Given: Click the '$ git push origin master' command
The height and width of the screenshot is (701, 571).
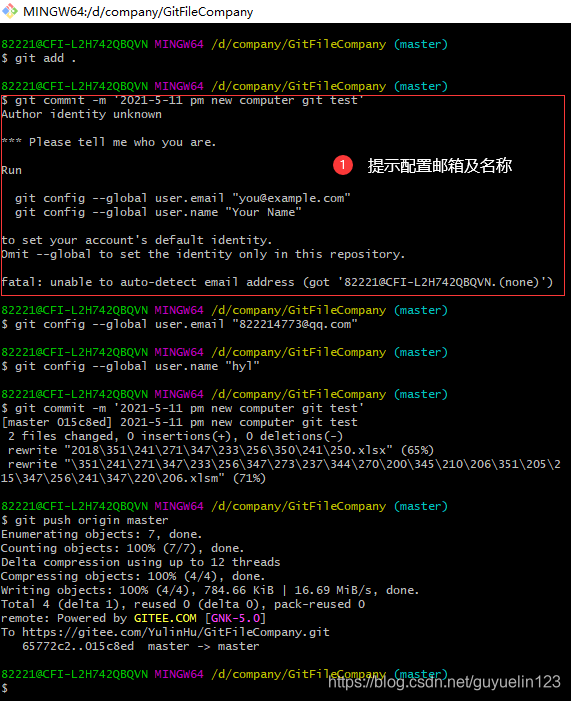Looking at the screenshot, I should coord(85,520).
